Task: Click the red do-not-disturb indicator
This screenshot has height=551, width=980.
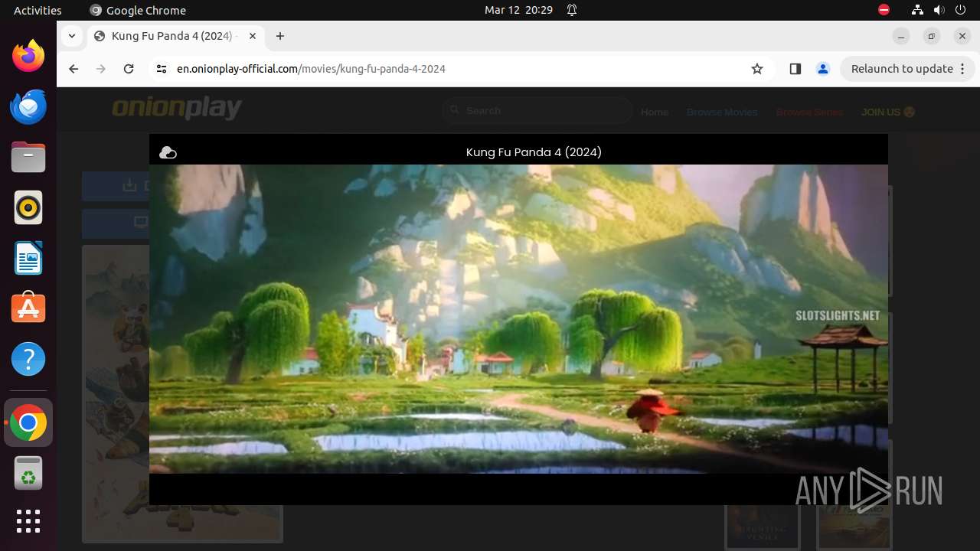Action: tap(884, 10)
